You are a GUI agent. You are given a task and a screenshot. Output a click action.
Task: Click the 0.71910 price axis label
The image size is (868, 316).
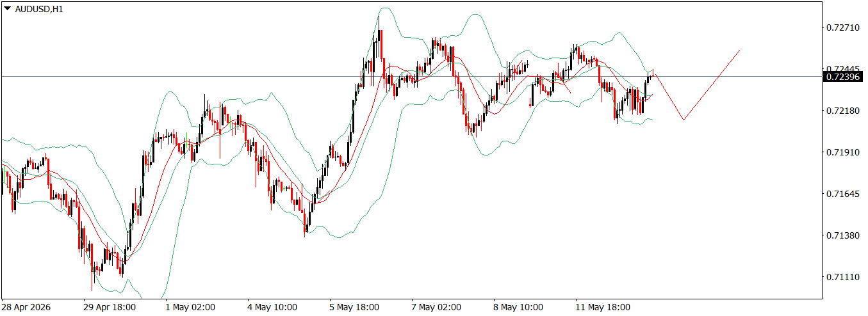(x=843, y=152)
